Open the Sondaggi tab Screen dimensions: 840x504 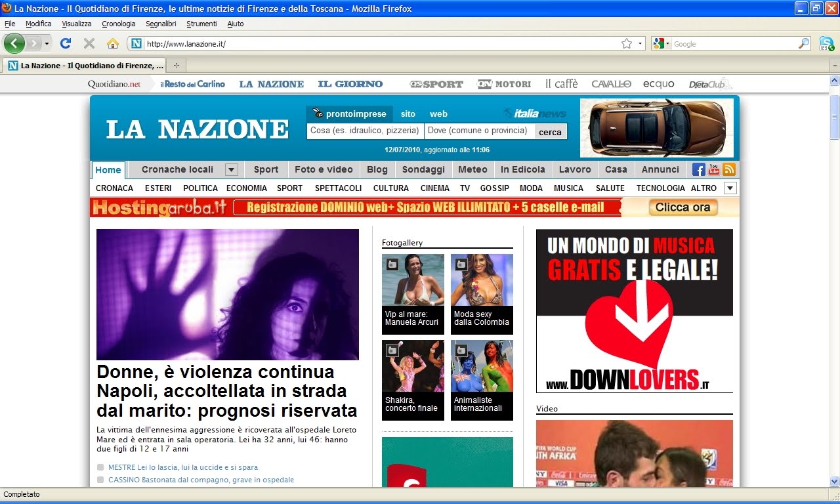coord(423,169)
